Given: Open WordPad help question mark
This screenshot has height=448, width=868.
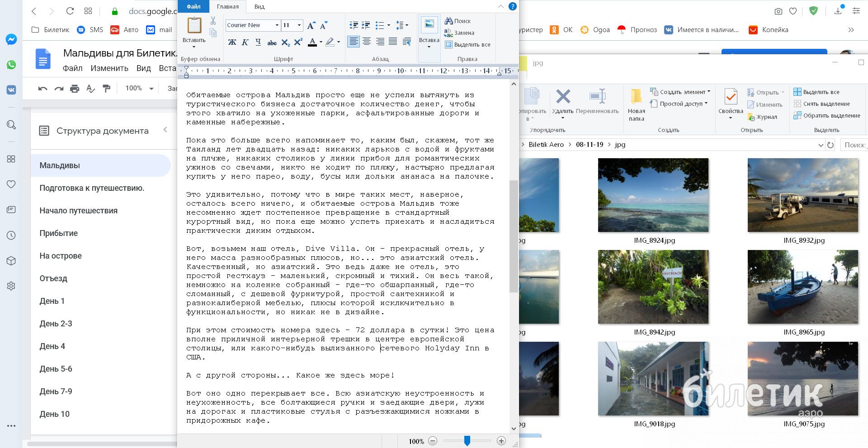Looking at the screenshot, I should pyautogui.click(x=512, y=6).
